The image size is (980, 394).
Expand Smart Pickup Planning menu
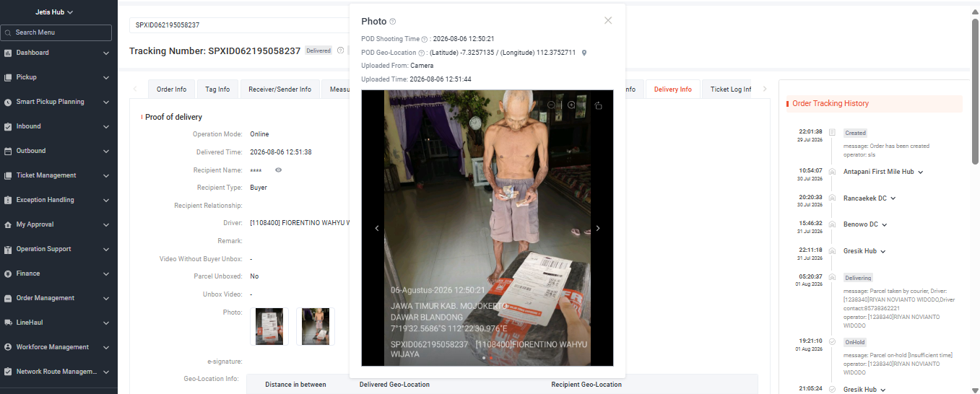[x=106, y=102]
